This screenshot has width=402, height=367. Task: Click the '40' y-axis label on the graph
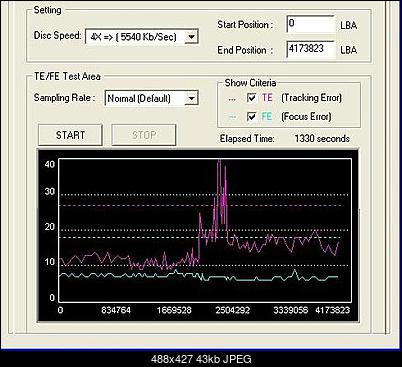50,164
